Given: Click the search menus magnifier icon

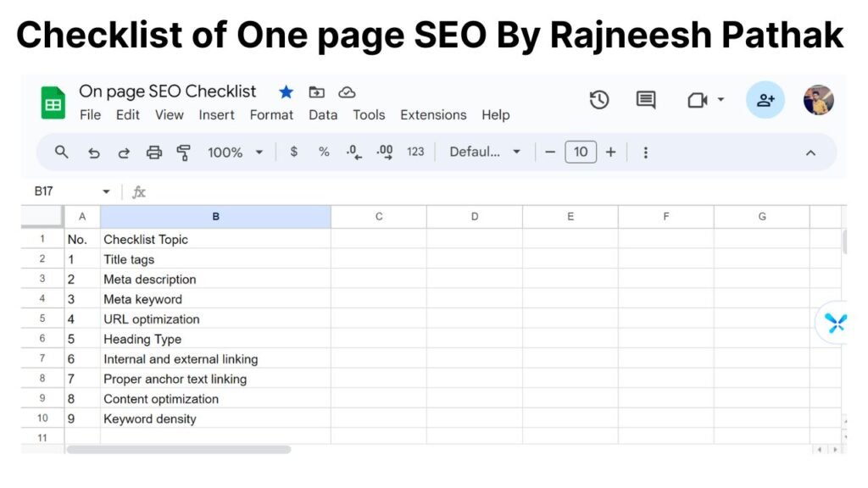Looking at the screenshot, I should [x=61, y=152].
